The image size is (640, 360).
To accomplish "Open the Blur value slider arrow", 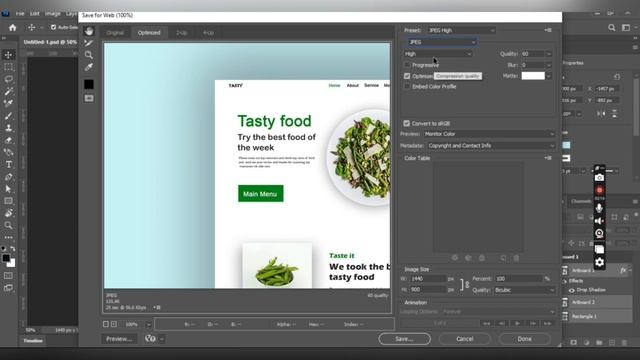I will (x=549, y=65).
